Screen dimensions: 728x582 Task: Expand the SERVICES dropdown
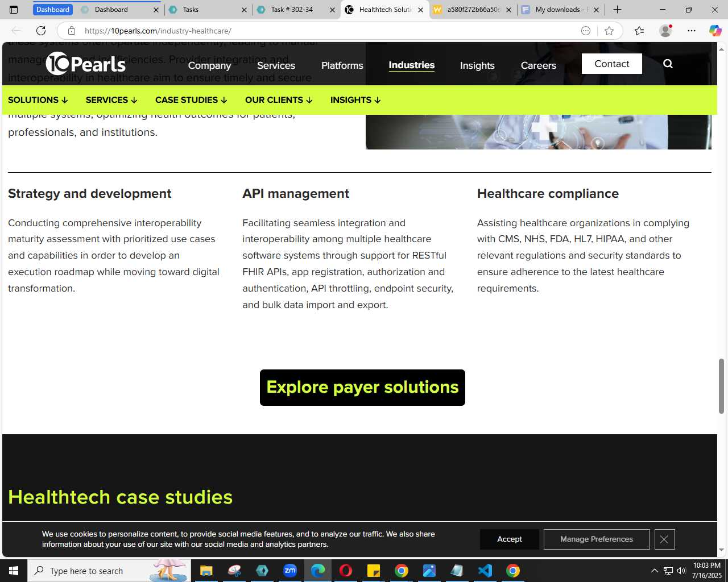(x=111, y=100)
